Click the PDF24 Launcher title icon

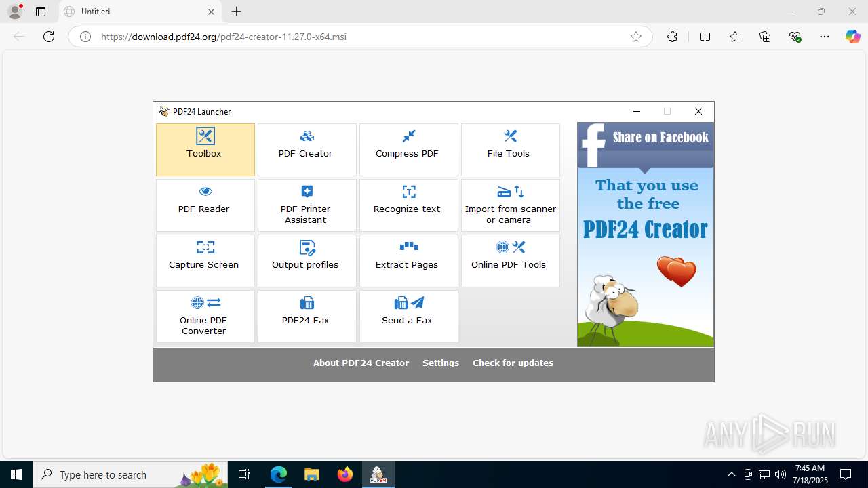(164, 112)
